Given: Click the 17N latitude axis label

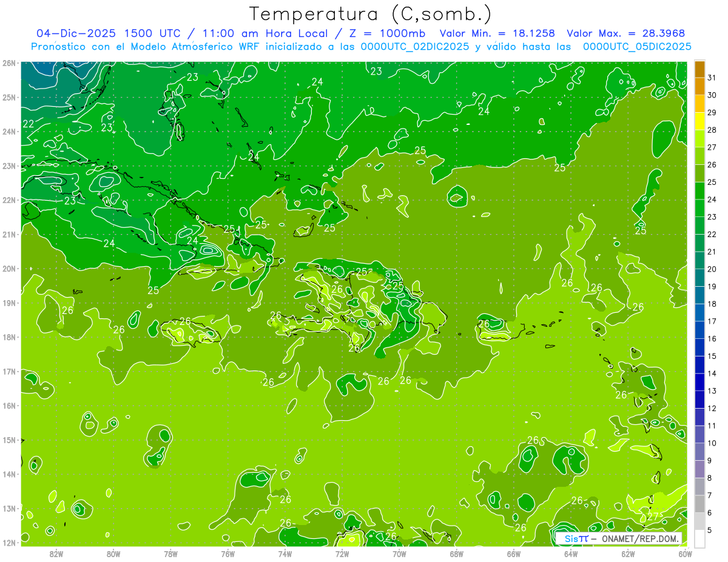Looking at the screenshot, I should click(x=8, y=371).
